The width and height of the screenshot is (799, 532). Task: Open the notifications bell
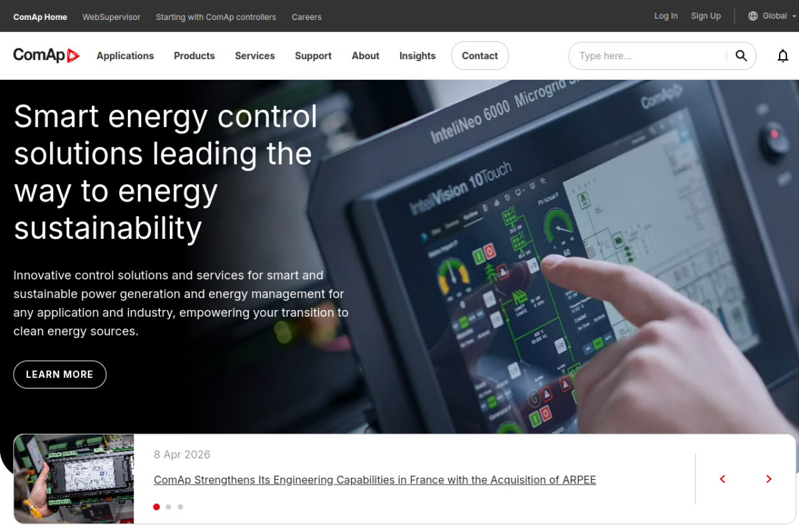pos(783,56)
